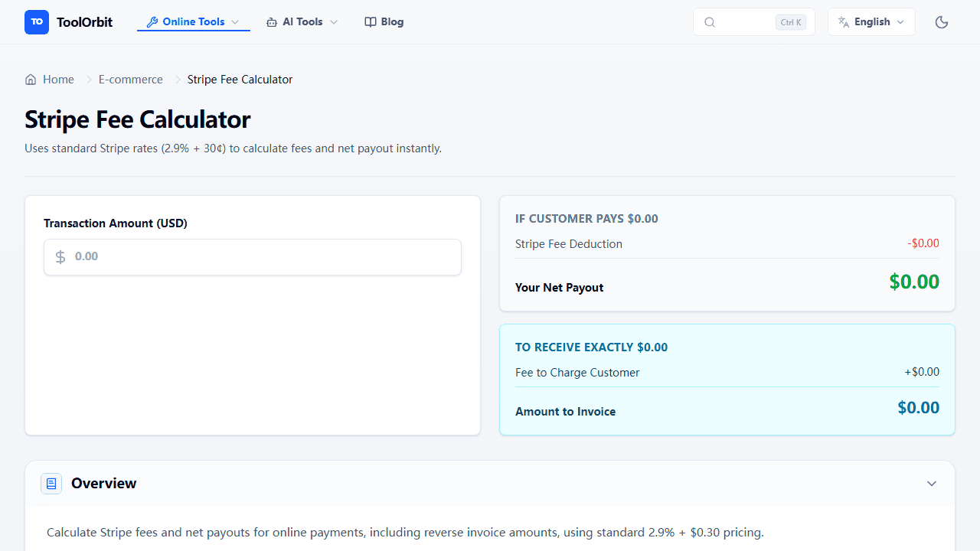
Task: Click the Transaction Amount (USD) label
Action: click(x=116, y=223)
